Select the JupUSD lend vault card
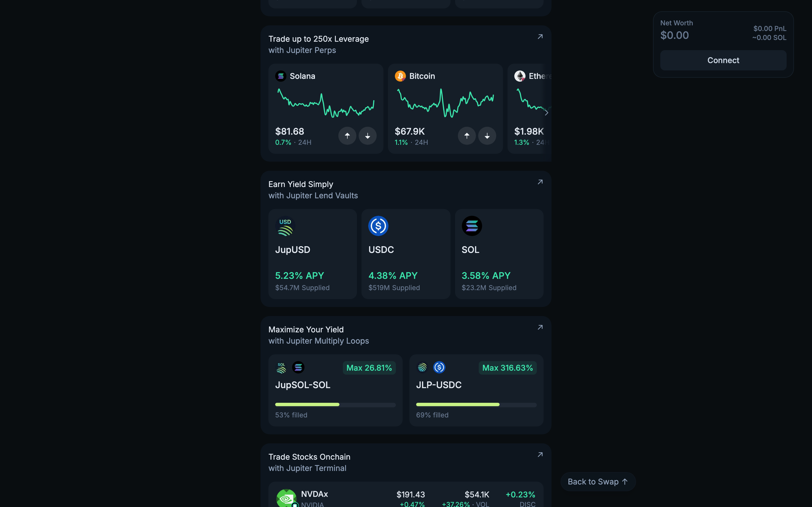Viewport: 812px width, 507px height. click(312, 254)
